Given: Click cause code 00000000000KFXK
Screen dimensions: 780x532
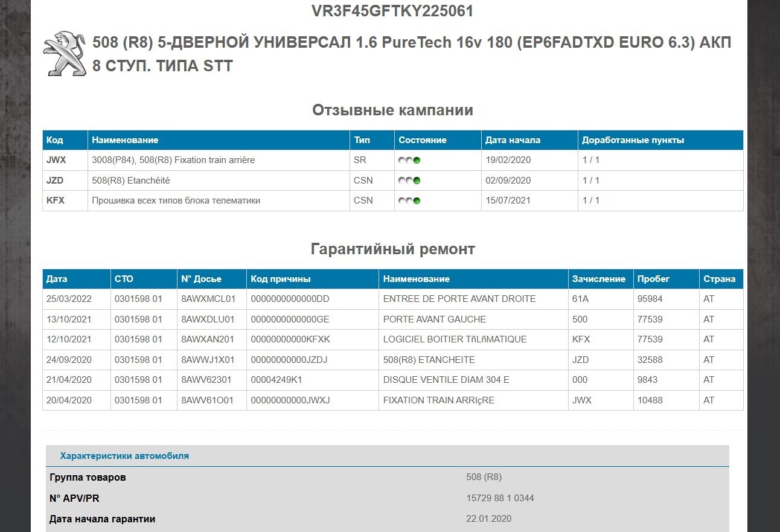Looking at the screenshot, I should click(x=290, y=339).
